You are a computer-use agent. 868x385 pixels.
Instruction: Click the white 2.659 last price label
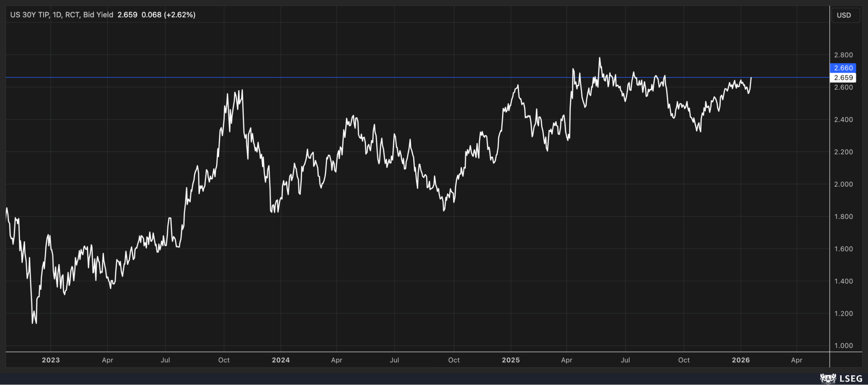[x=843, y=78]
